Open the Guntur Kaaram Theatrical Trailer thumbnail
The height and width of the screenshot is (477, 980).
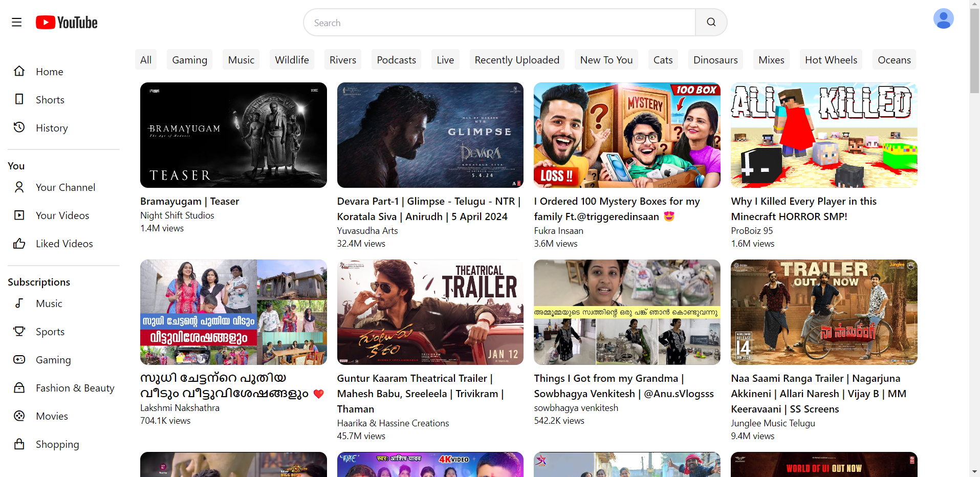pyautogui.click(x=430, y=312)
